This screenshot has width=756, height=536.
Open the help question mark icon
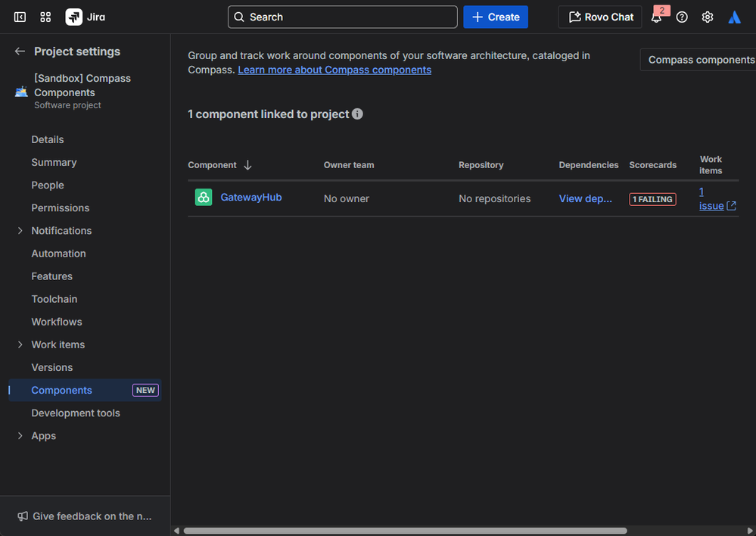click(681, 17)
